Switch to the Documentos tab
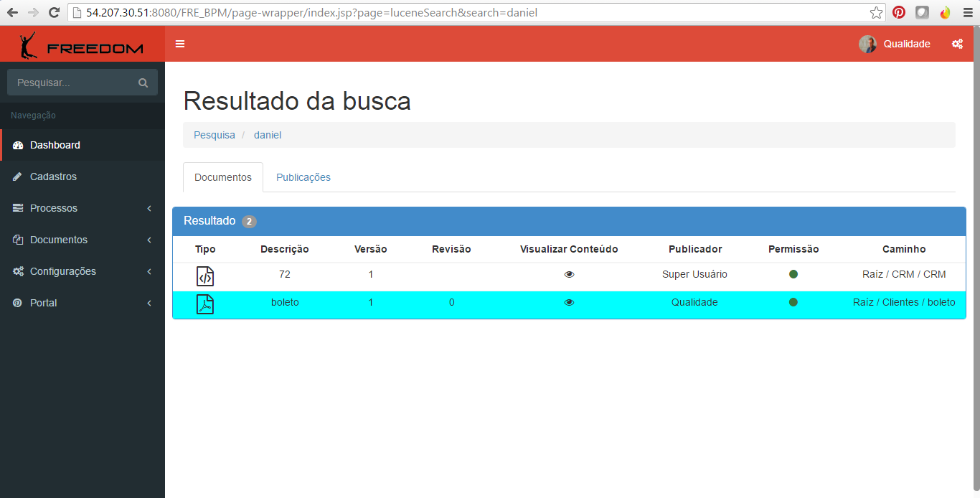This screenshot has width=980, height=498. tap(223, 177)
